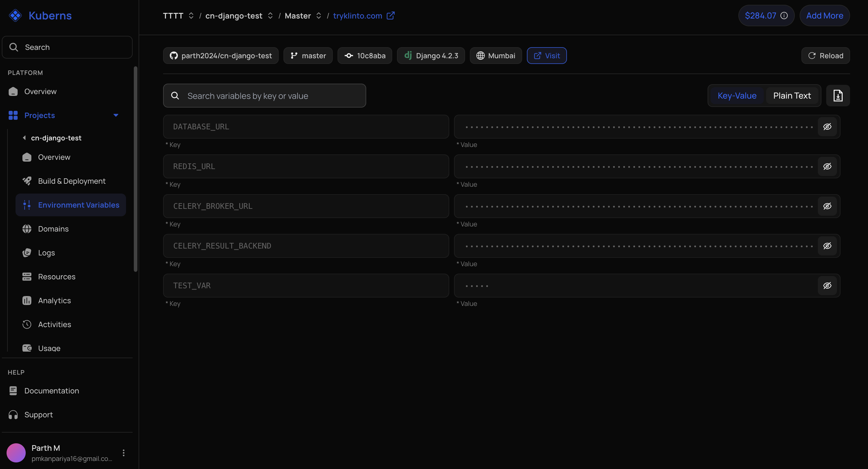Switch to Plain Text view
The width and height of the screenshot is (868, 469).
pos(792,96)
